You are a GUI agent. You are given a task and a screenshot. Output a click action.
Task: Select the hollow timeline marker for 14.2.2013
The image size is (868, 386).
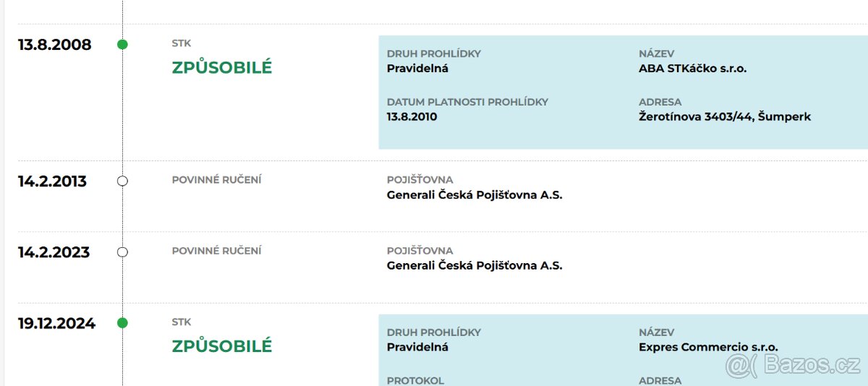tap(122, 181)
